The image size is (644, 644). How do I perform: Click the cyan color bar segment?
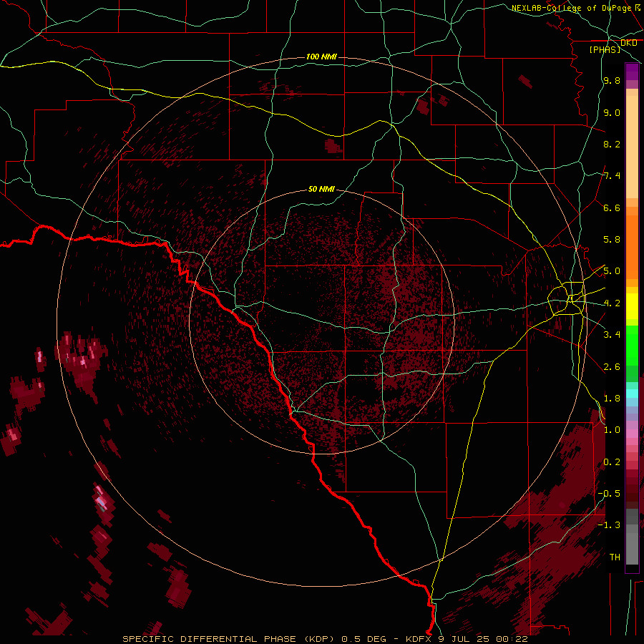point(632,394)
